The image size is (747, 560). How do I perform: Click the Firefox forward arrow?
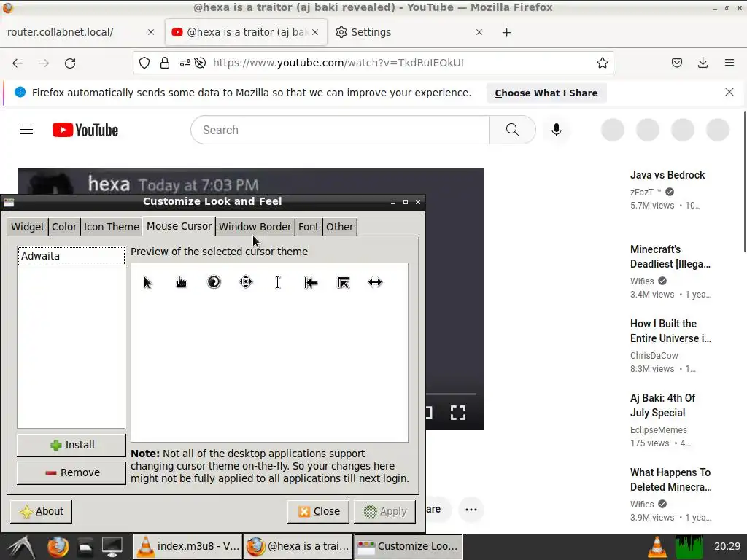(44, 63)
